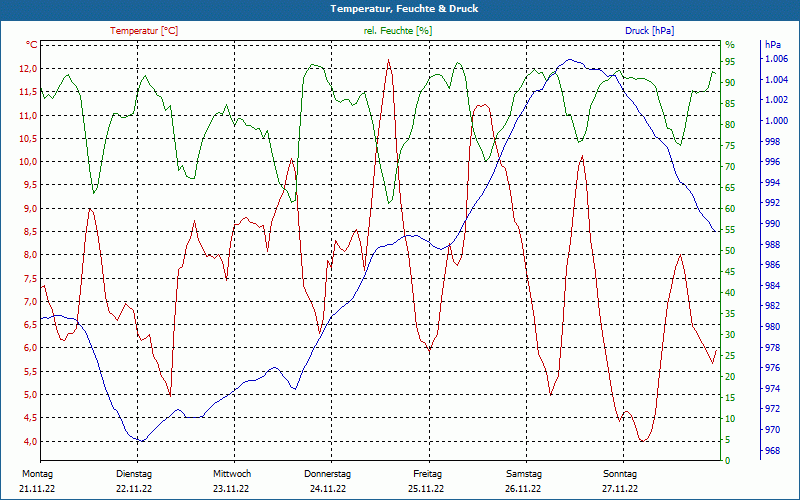Click the '9,5' temperature axis value
The width and height of the screenshot is (800, 500).
pos(30,185)
